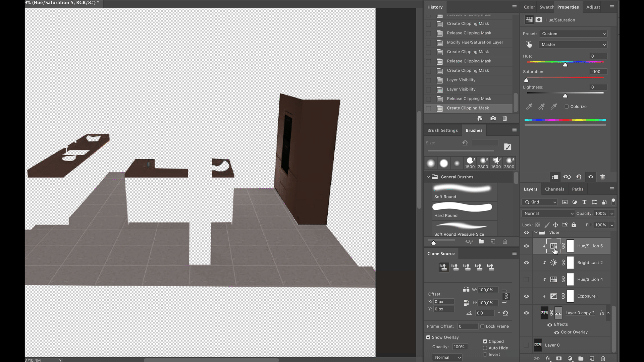Screen dimensions: 644x362
Task: Click lock all padlock icon in Layers
Action: (x=574, y=225)
